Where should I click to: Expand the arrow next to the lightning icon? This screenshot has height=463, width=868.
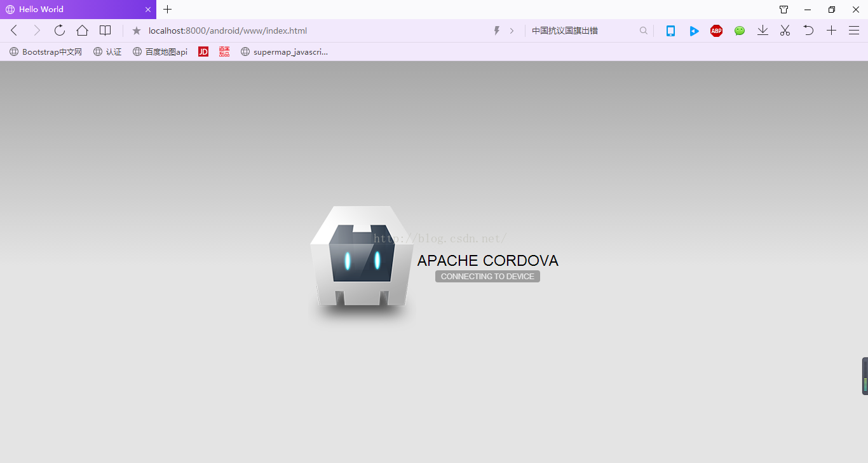click(x=512, y=31)
